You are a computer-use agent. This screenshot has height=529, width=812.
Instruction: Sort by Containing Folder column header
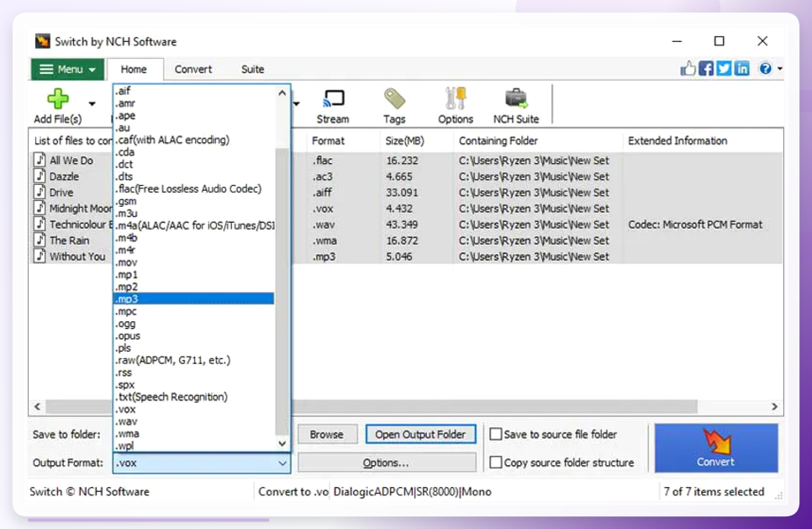537,141
